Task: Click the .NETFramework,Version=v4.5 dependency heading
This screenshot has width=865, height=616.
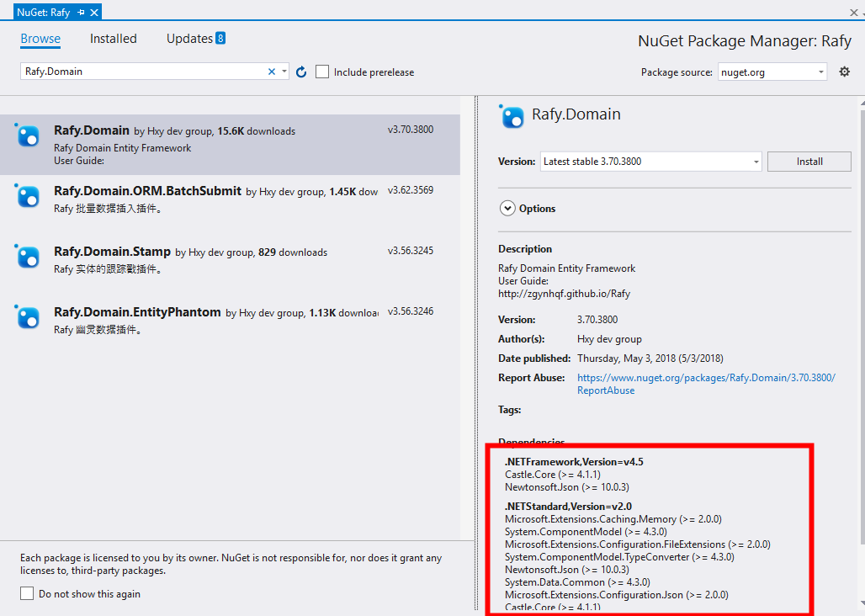Action: [x=574, y=462]
